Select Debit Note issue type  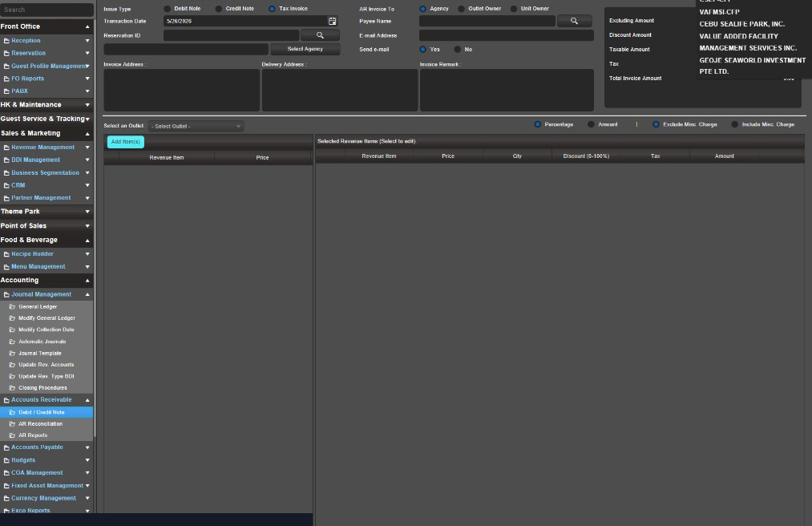[168, 9]
